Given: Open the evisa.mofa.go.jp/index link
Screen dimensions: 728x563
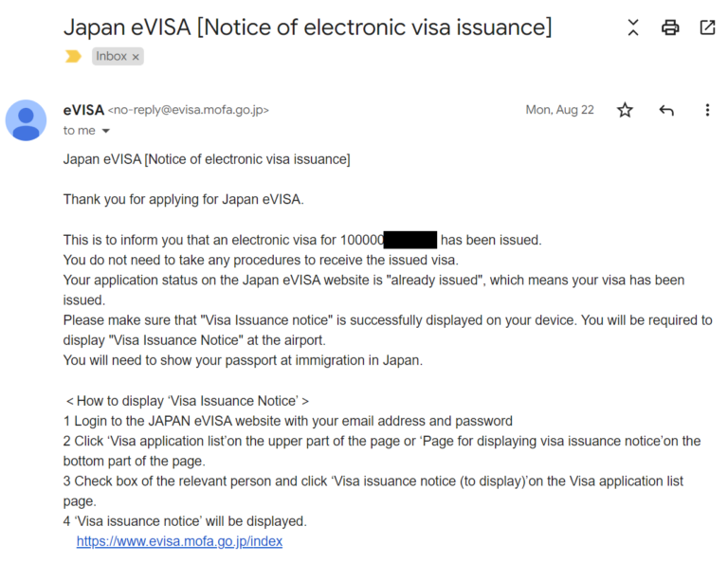Looking at the screenshot, I should coord(179,541).
